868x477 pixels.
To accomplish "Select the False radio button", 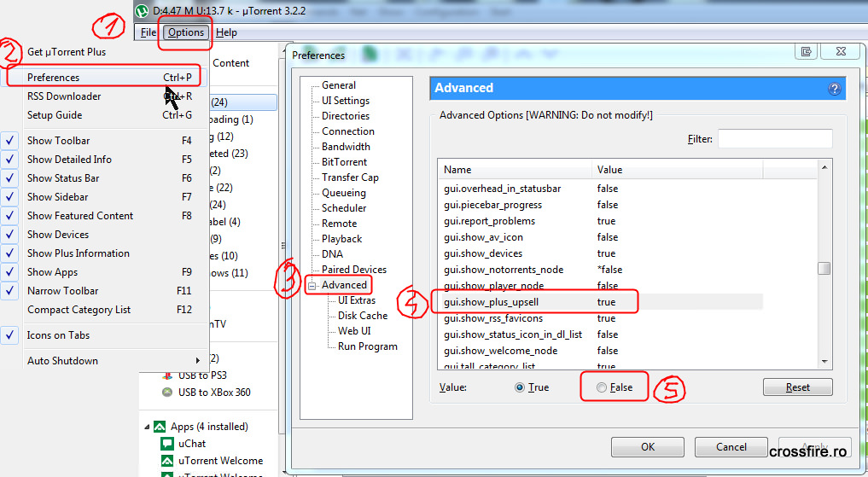I will 601,388.
